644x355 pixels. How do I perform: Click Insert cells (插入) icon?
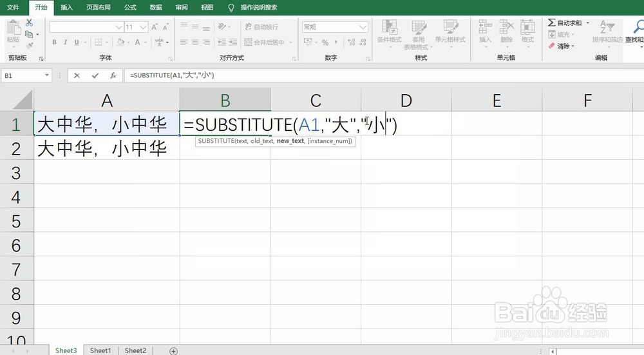pyautogui.click(x=485, y=28)
